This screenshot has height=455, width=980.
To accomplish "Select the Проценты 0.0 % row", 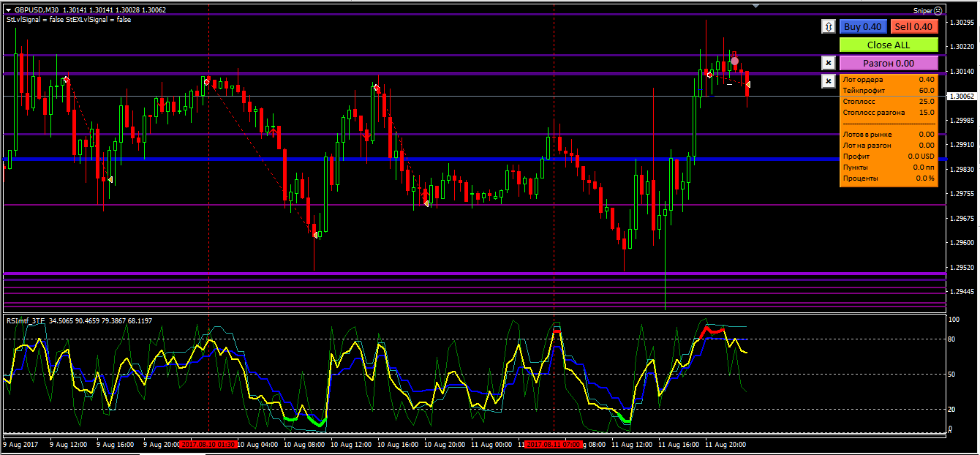I will point(889,178).
